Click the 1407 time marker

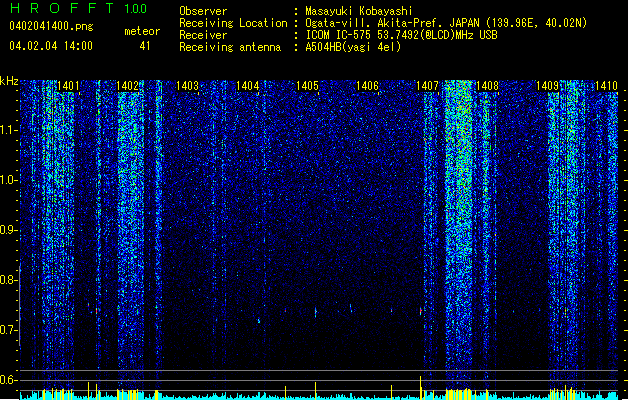427,86
